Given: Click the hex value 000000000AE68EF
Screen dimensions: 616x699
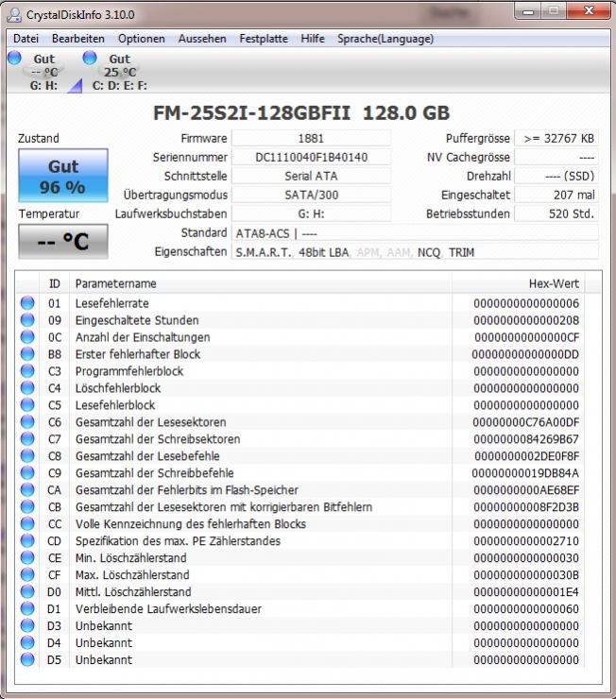Looking at the screenshot, I should point(526,490).
